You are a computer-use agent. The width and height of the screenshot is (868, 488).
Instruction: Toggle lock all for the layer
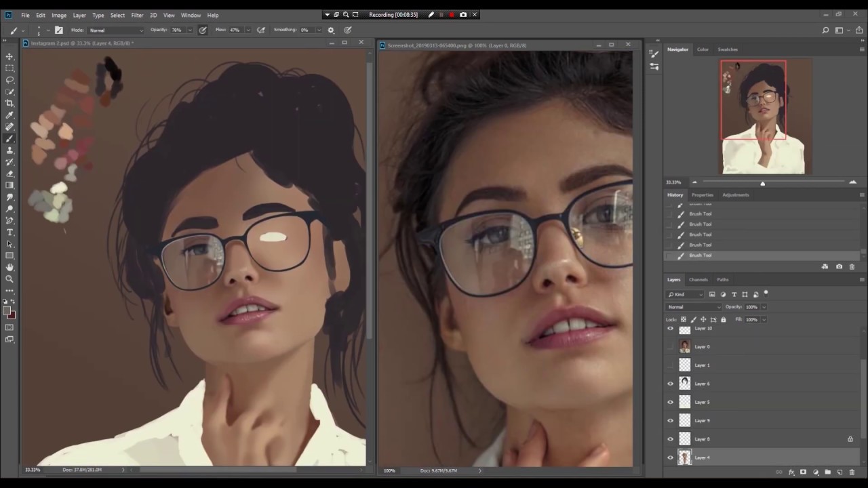[723, 319]
